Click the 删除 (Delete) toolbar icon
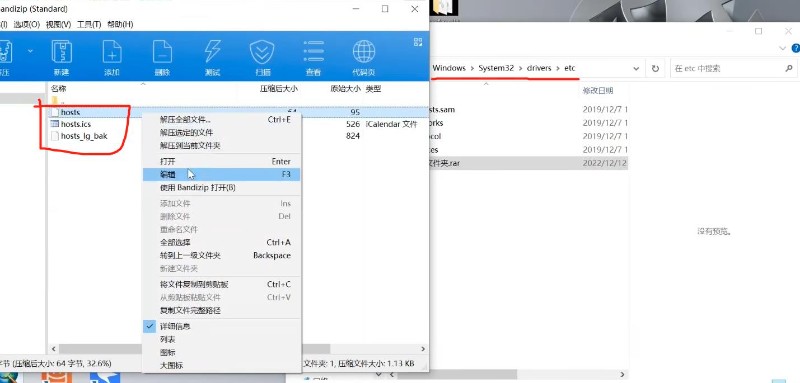The width and height of the screenshot is (800, 383). click(162, 52)
